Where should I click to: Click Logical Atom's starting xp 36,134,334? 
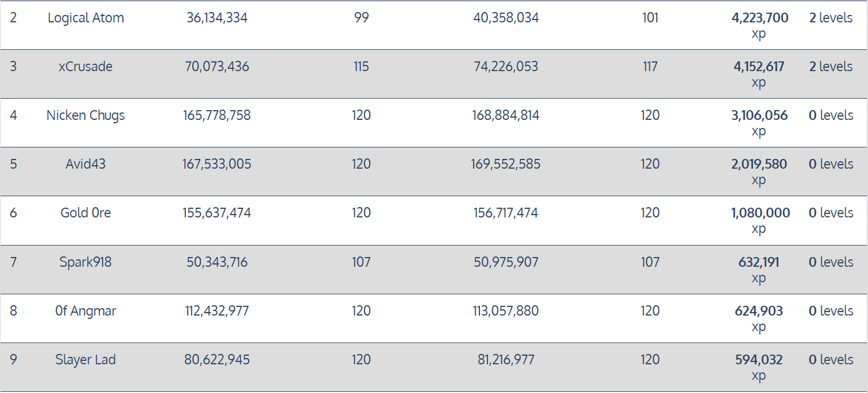(x=217, y=18)
